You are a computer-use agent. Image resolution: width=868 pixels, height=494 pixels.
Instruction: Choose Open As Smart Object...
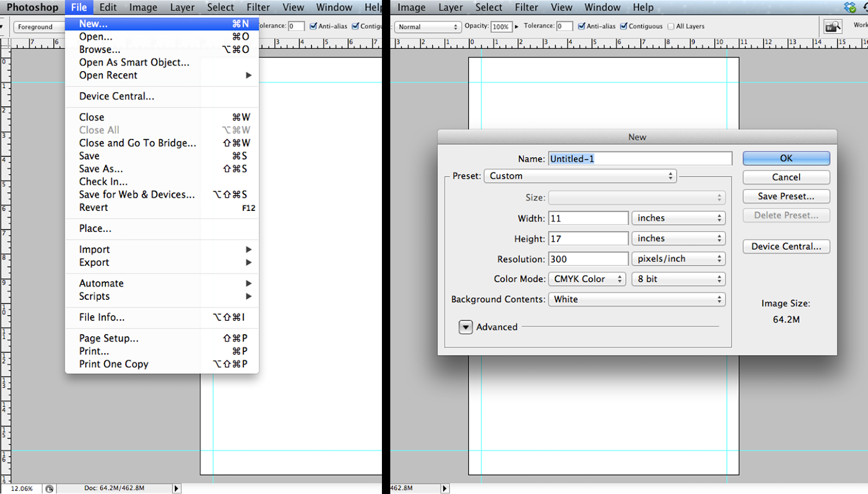pos(162,62)
